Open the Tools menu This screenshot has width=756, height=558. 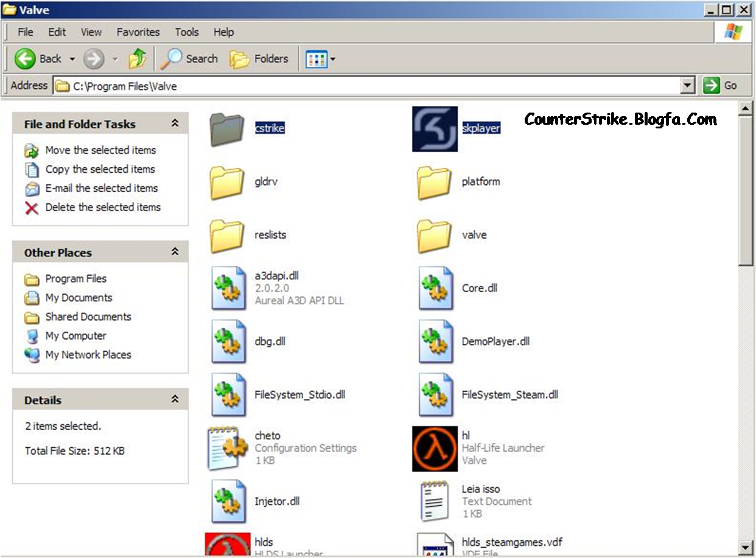pyautogui.click(x=187, y=32)
